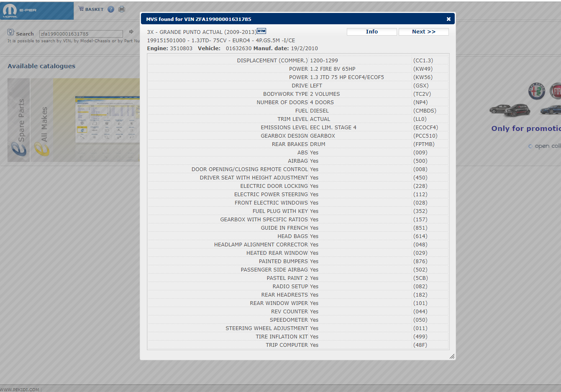Screen dimensions: 561x392
Task: Click the Info button
Action: 372,32
